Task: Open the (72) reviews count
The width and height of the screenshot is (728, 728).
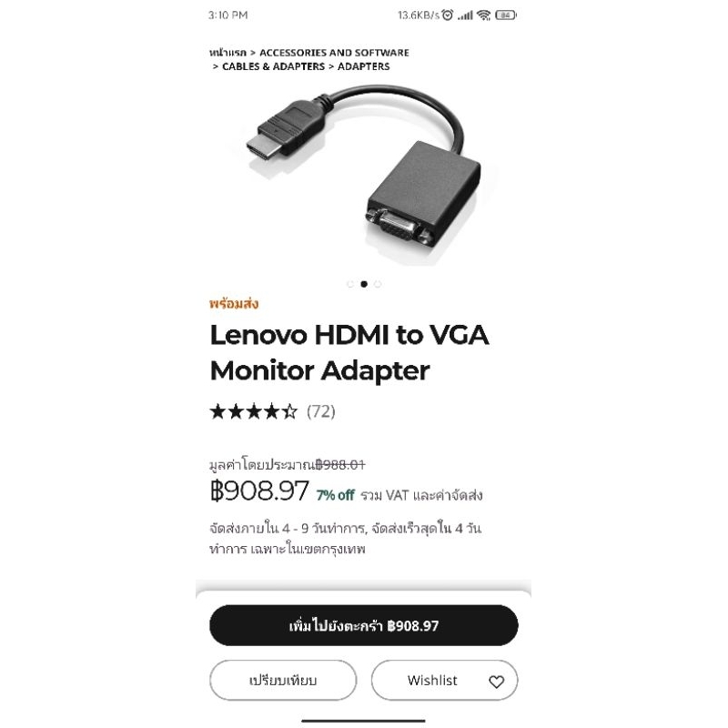Action: 321,411
